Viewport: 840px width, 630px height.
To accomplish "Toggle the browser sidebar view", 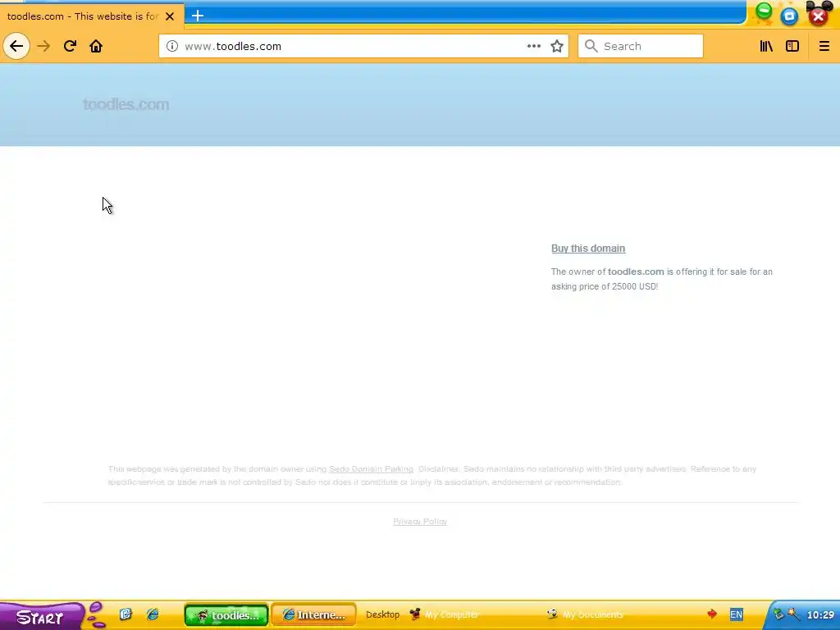I will [x=792, y=46].
